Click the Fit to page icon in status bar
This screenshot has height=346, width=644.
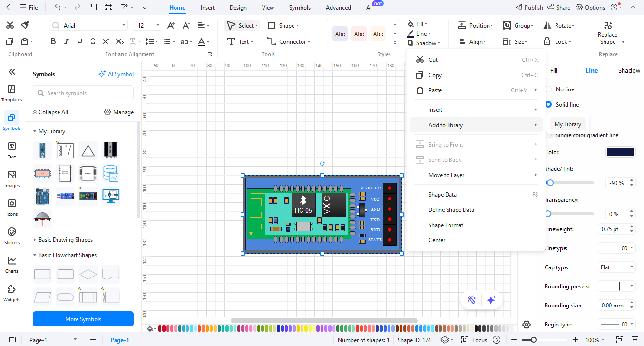(x=620, y=340)
